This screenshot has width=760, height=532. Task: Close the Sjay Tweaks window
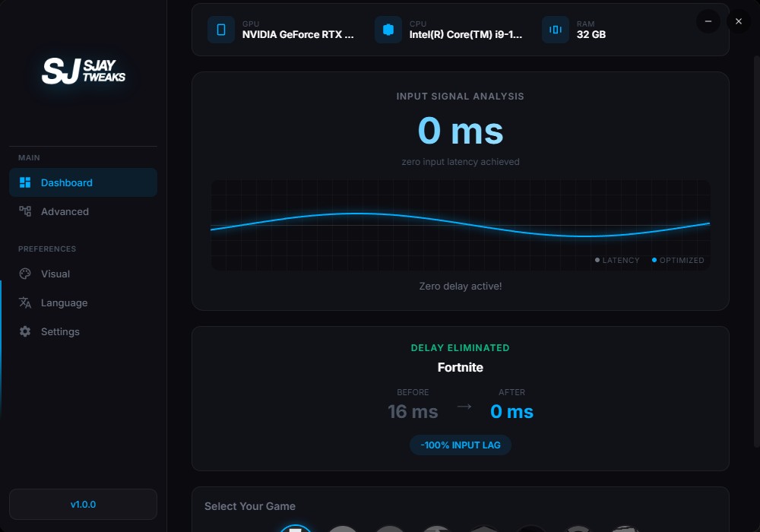click(x=739, y=21)
